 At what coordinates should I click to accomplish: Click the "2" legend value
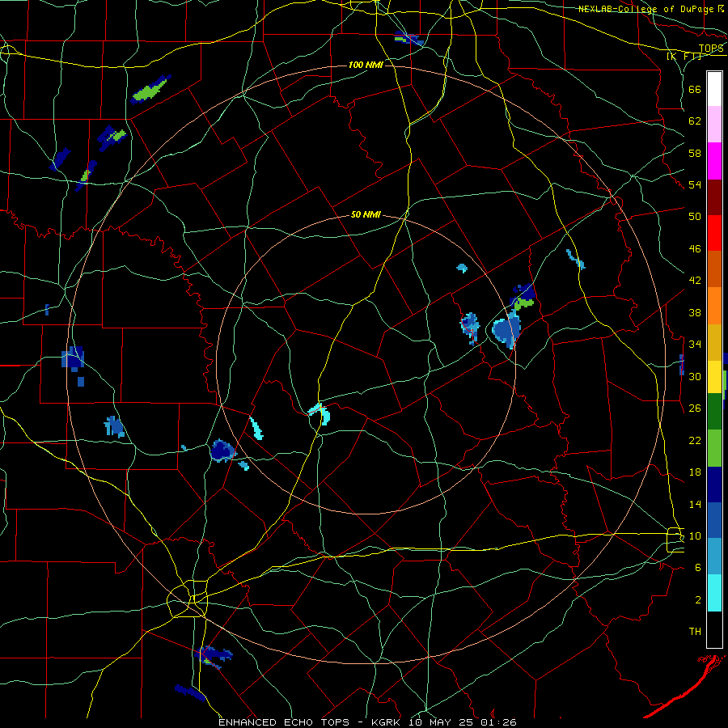[x=698, y=600]
